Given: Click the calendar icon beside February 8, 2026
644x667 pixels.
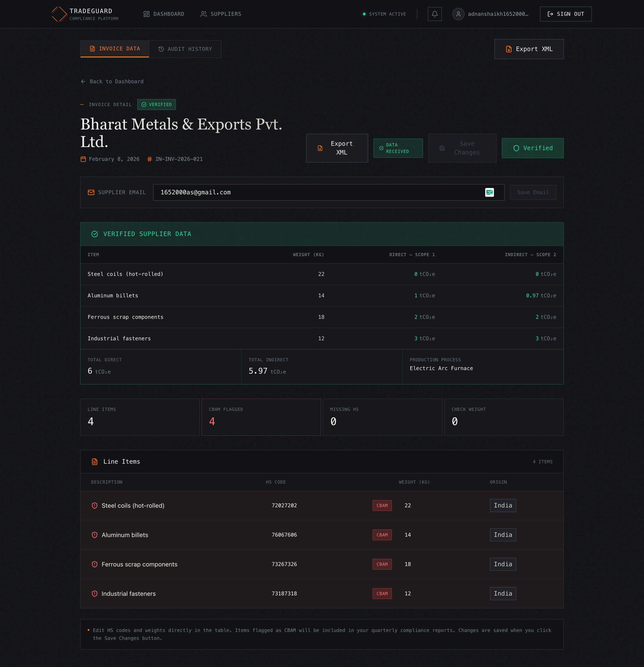Looking at the screenshot, I should point(83,159).
